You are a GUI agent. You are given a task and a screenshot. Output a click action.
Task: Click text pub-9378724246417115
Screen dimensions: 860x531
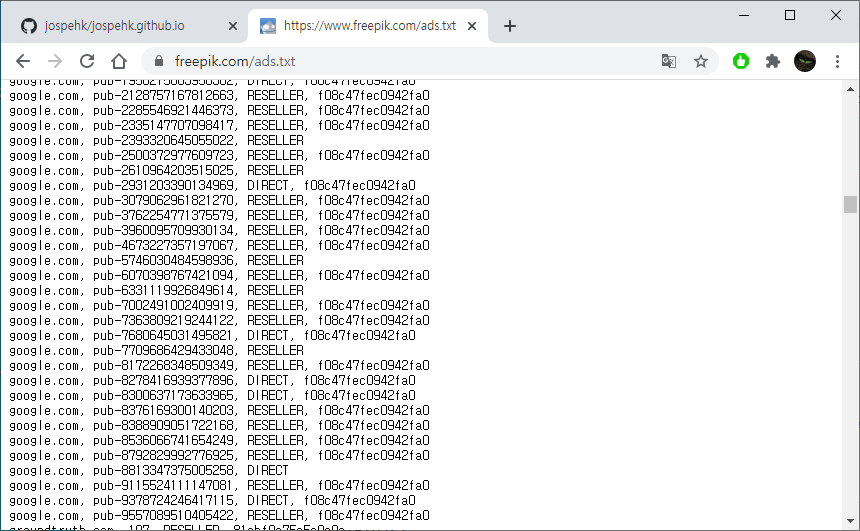tap(165, 500)
